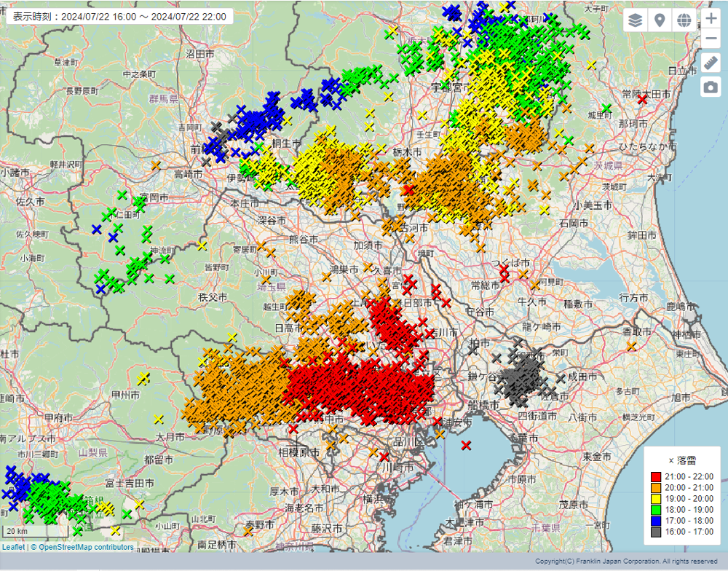Click the red 21:00 - 22:00 legend swatch

click(656, 477)
